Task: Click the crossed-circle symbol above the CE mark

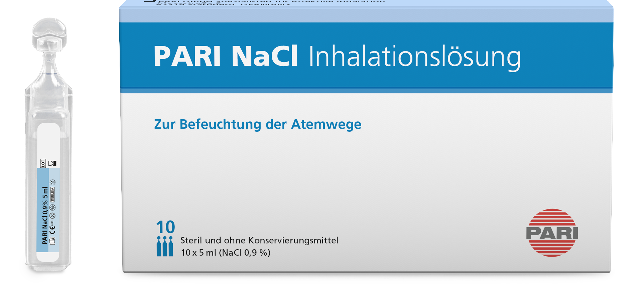Action: click(x=52, y=216)
